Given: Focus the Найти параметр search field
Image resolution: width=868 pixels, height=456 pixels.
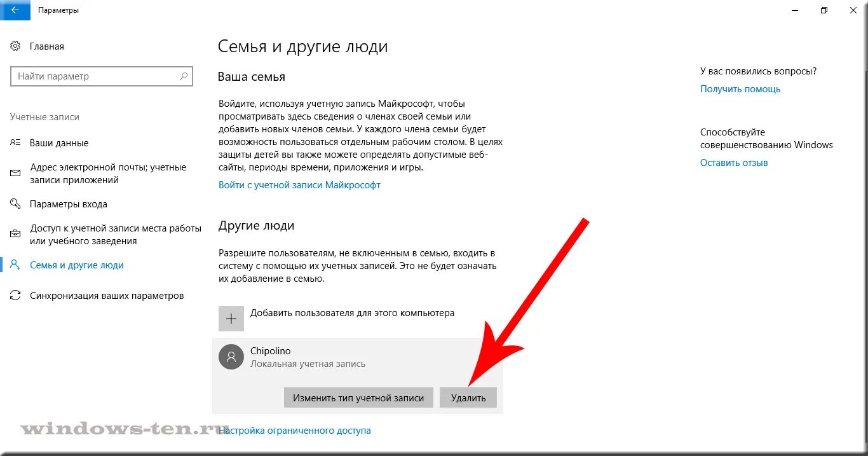Looking at the screenshot, I should coord(102,76).
